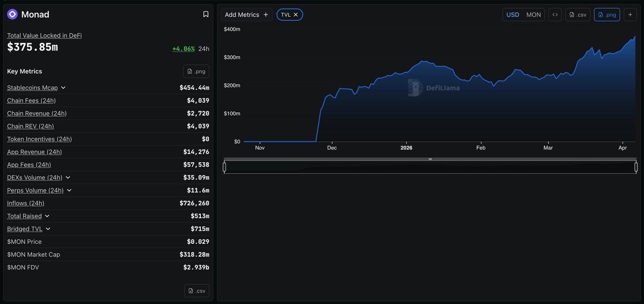Open the embed code icon

(555, 15)
